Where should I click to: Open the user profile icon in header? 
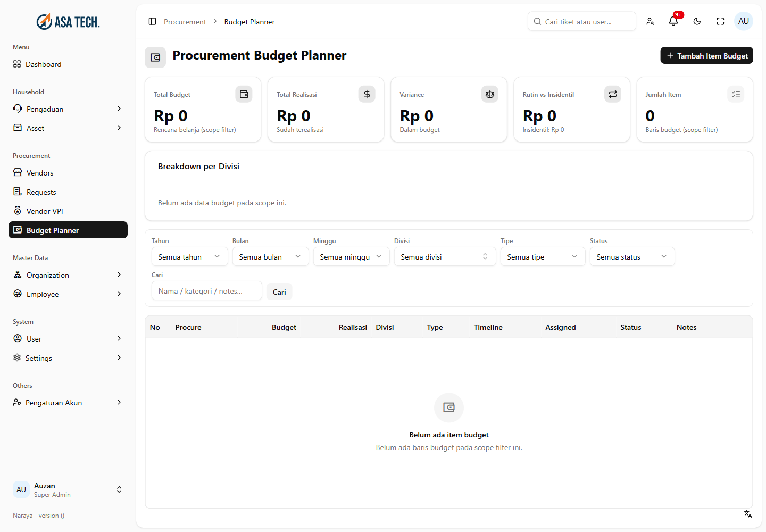point(650,21)
